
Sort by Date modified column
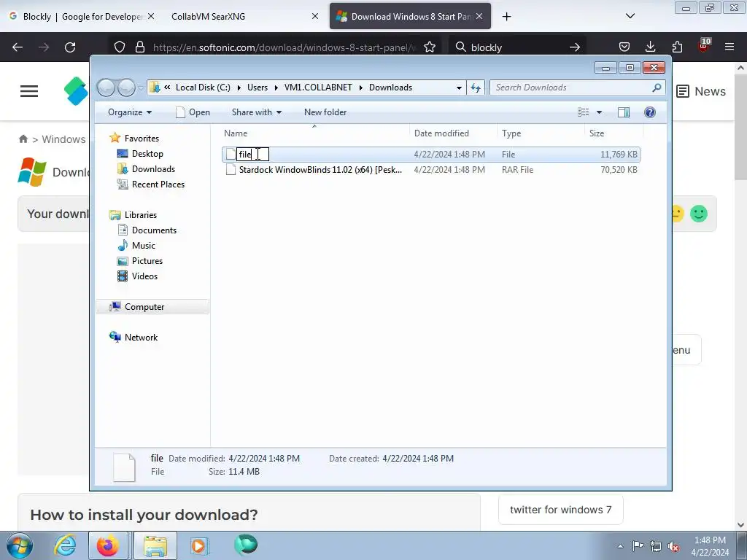point(453,133)
